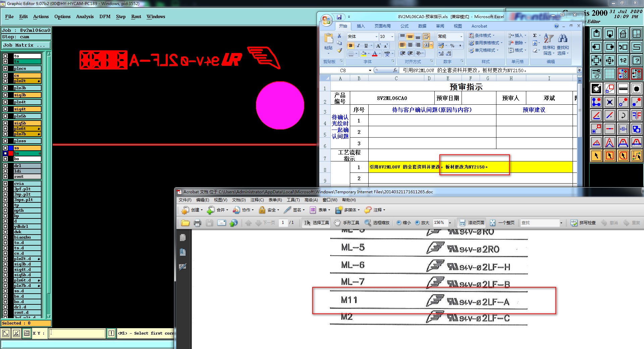Click percent style icon in Excel
Image resolution: width=644 pixels, height=349 pixels.
[x=452, y=46]
